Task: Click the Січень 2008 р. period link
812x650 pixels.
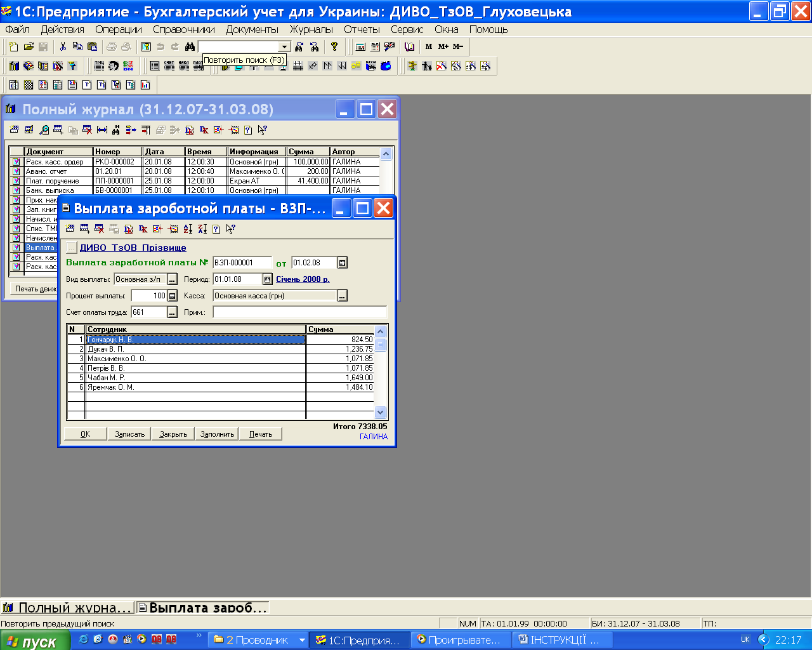Action: tap(303, 279)
